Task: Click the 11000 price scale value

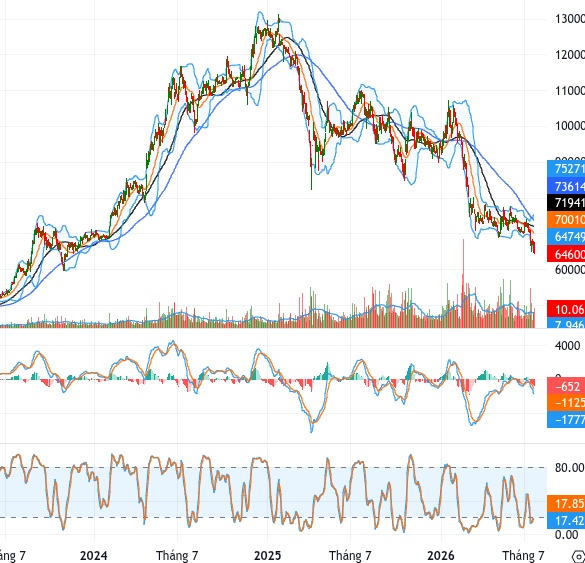Action: pyautogui.click(x=570, y=91)
